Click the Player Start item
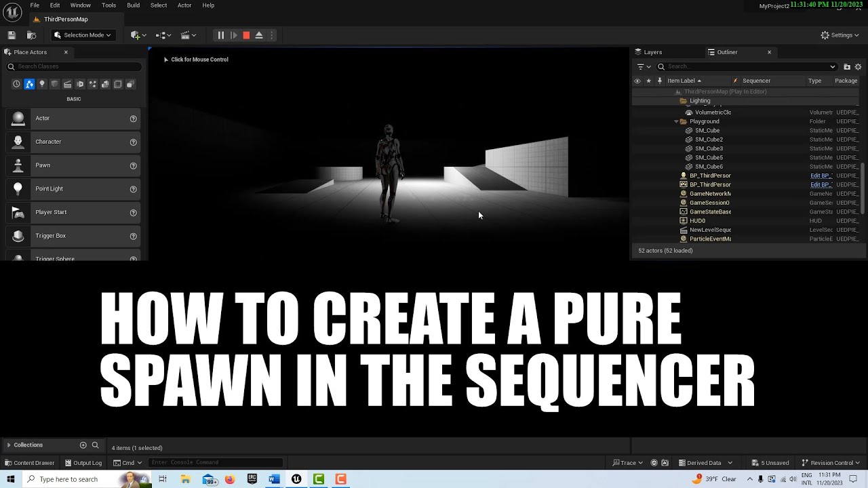This screenshot has height=488, width=868. pos(73,212)
